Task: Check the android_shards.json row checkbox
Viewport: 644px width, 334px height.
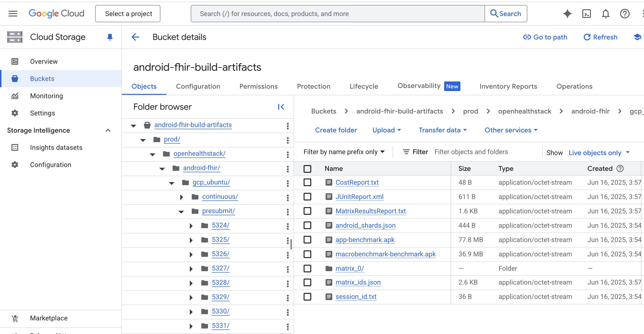Action: click(307, 225)
